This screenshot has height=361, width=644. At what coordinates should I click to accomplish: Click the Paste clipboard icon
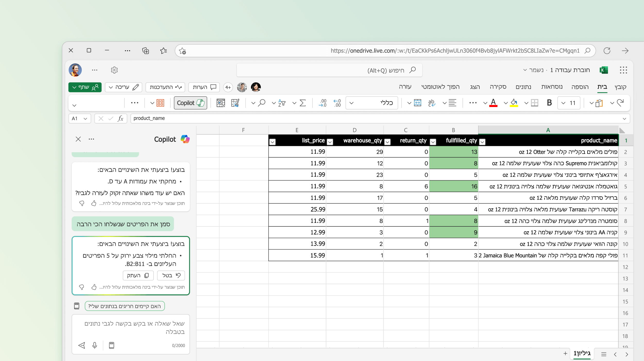(x=599, y=103)
